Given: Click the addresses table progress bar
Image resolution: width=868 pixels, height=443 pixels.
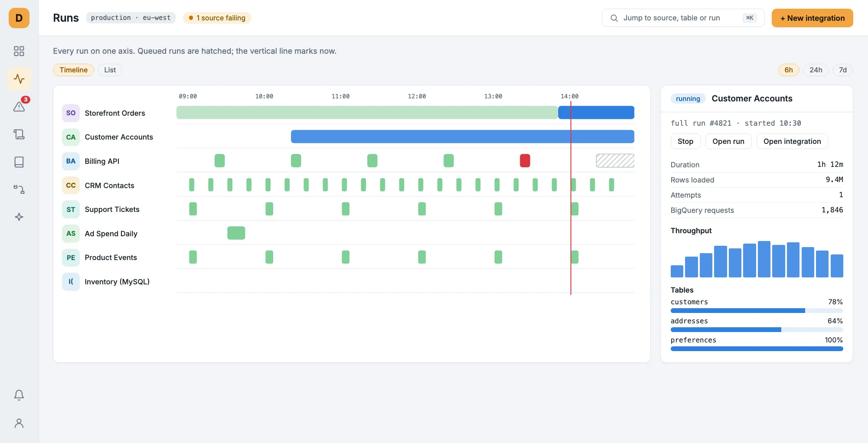Looking at the screenshot, I should (757, 330).
